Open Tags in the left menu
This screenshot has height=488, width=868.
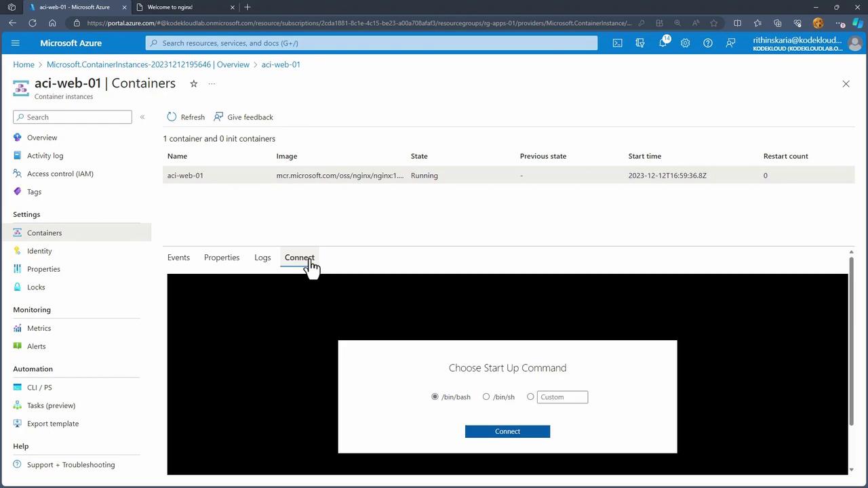[x=34, y=192]
